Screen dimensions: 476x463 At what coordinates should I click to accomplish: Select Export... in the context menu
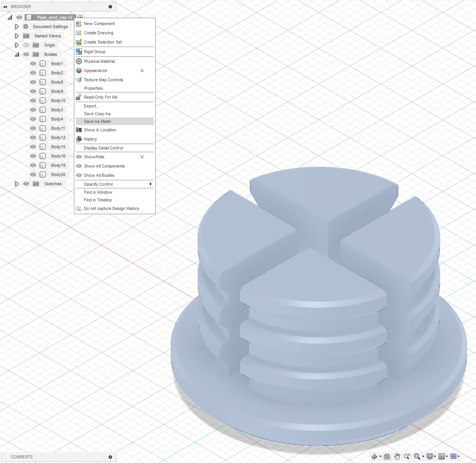[115, 106]
